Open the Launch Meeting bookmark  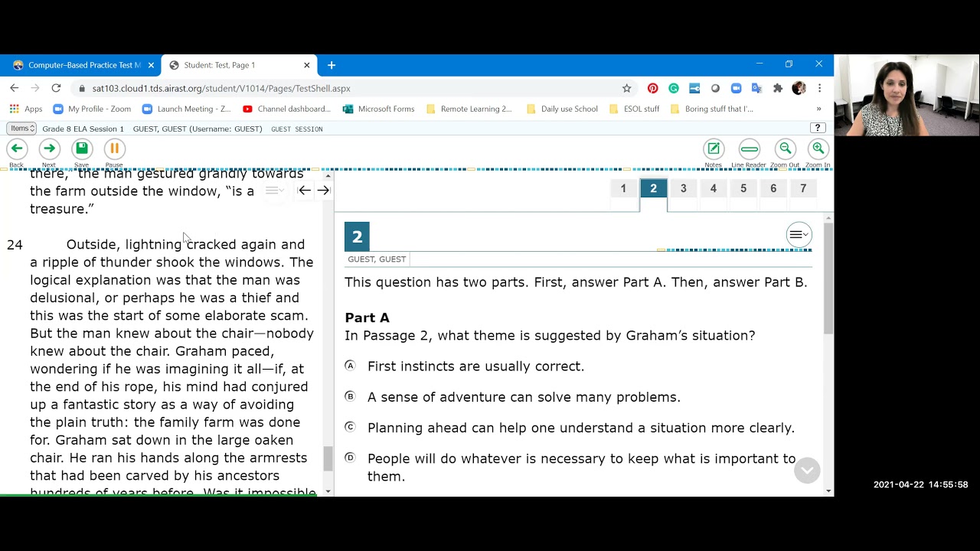186,109
